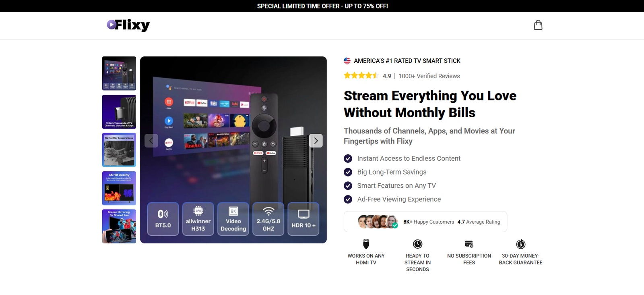This screenshot has width=644, height=295.
Task: Click the HDMI stick icon above Works on Any HDMI TV
Action: coord(366,244)
